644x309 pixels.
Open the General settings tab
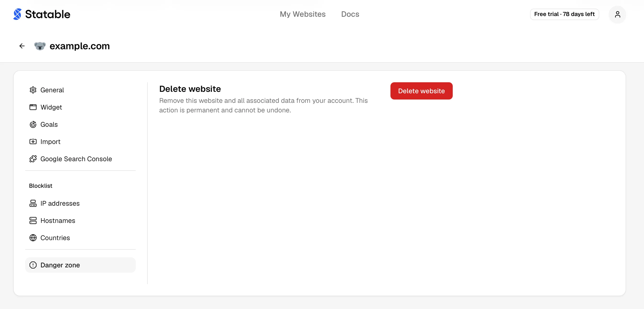[80, 90]
